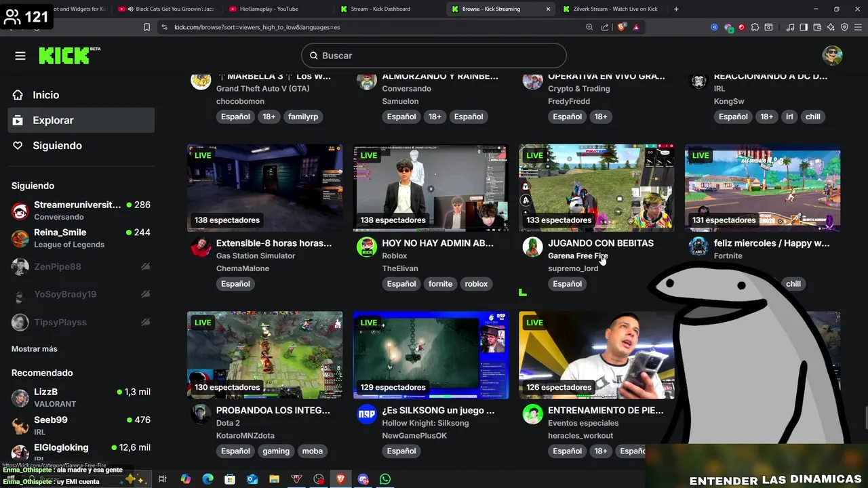Screen dimensions: 868x488
Task: Open the Dota 2 stream thumbnail
Action: tap(264, 355)
